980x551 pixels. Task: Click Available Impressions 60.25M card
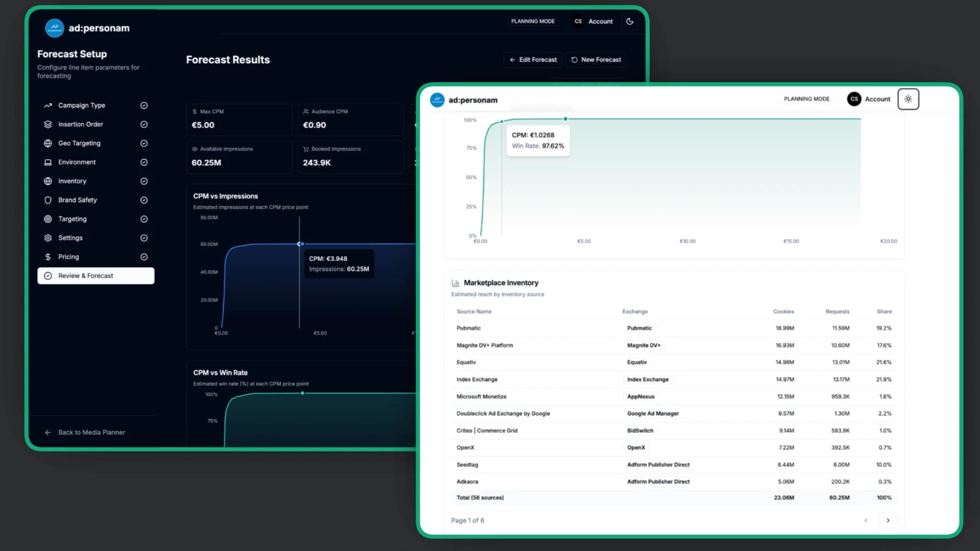tap(239, 157)
